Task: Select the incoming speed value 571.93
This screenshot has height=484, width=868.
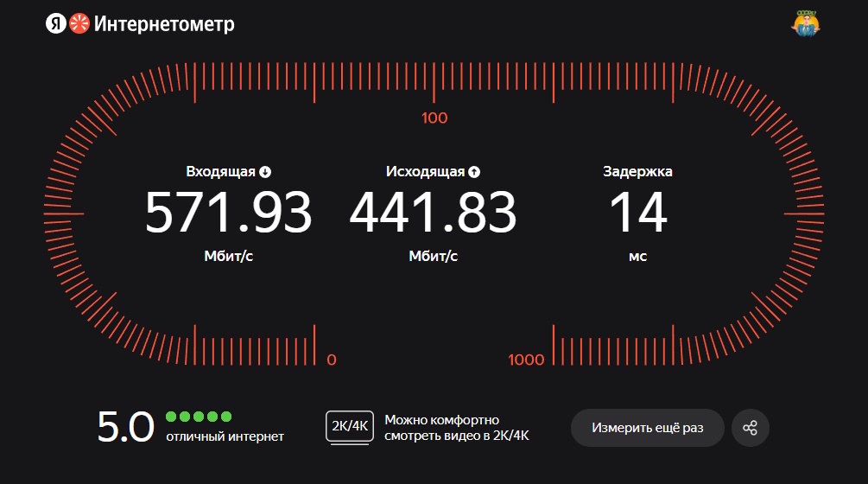Action: tap(229, 213)
